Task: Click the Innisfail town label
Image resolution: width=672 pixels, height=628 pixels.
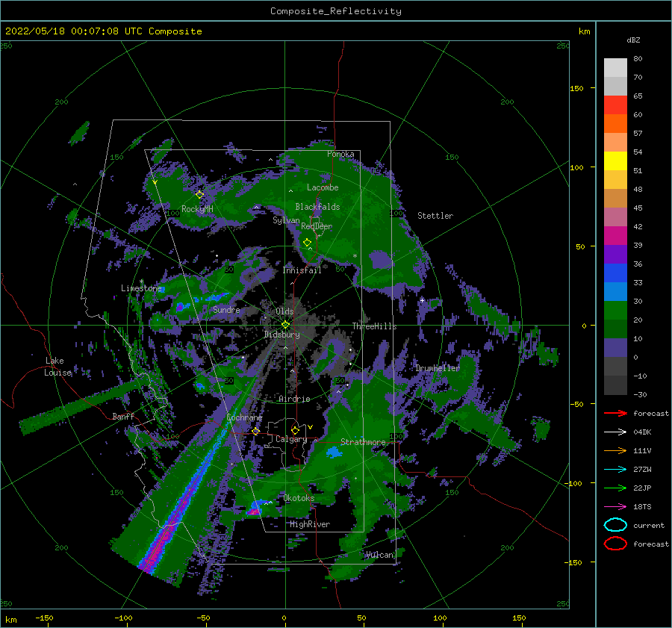Action: coord(302,270)
